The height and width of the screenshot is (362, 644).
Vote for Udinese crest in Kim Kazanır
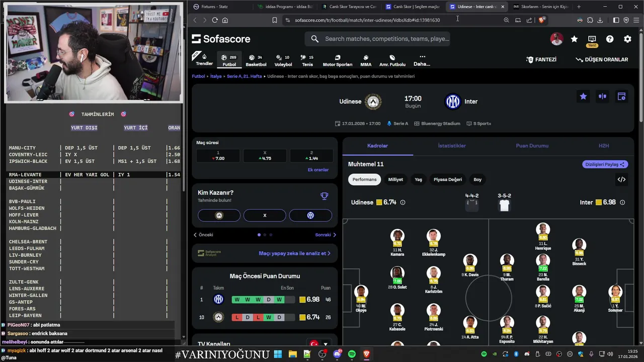coord(219,215)
